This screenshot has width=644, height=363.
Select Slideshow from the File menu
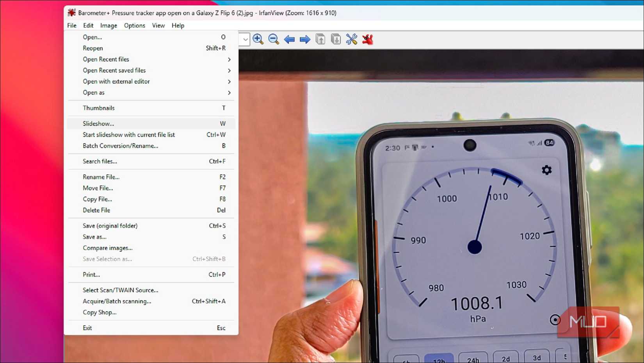click(x=98, y=123)
